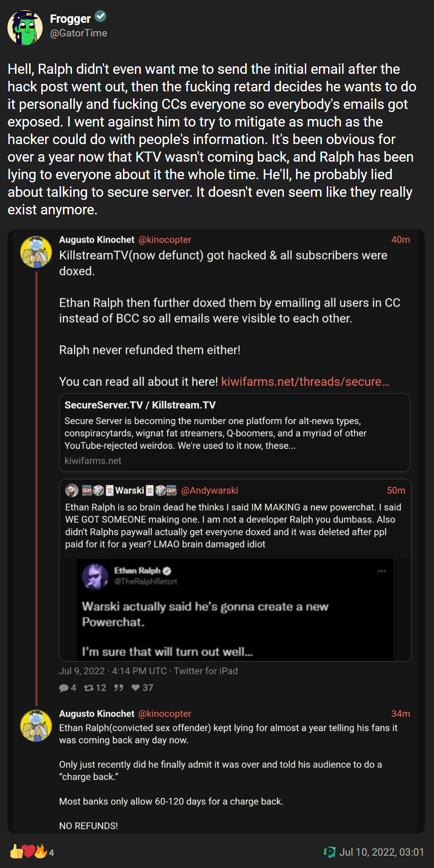
Task: Click the fire reaction emoji
Action: (x=40, y=851)
